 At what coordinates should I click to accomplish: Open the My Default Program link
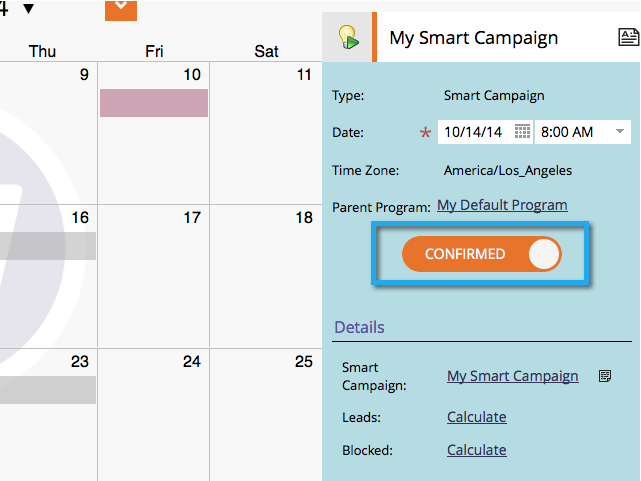click(x=502, y=205)
